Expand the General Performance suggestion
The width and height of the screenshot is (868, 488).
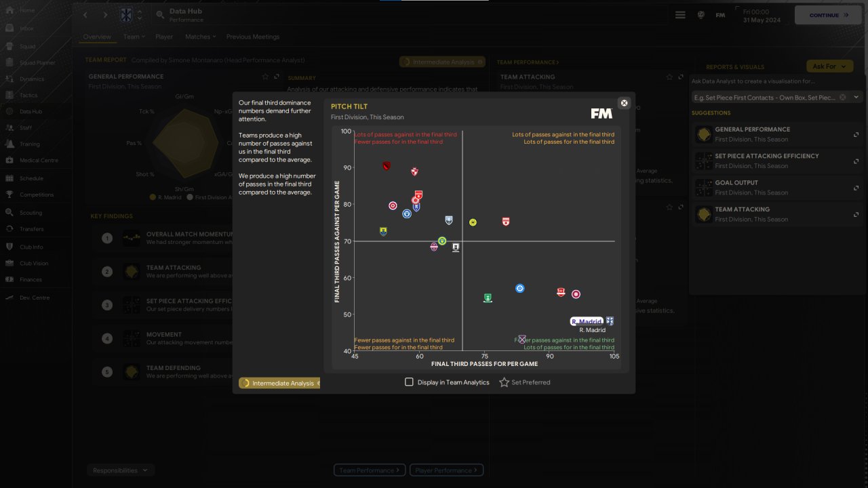tap(856, 134)
